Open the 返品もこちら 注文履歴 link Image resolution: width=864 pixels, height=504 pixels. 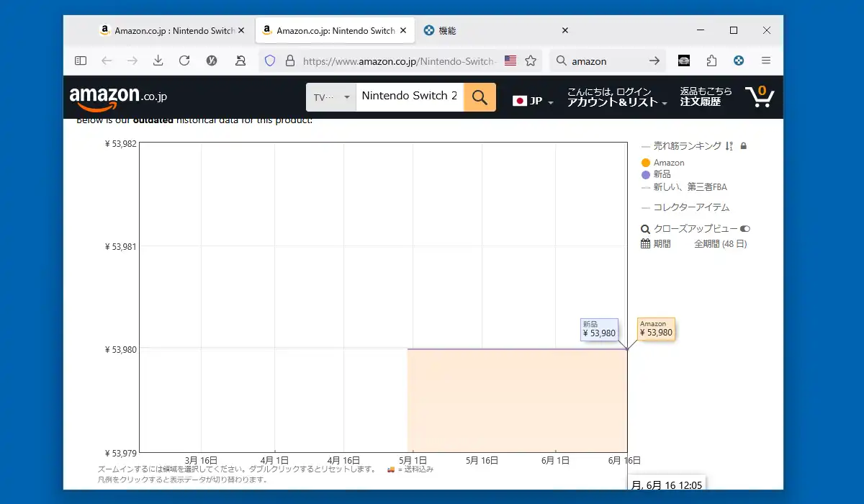[706, 96]
